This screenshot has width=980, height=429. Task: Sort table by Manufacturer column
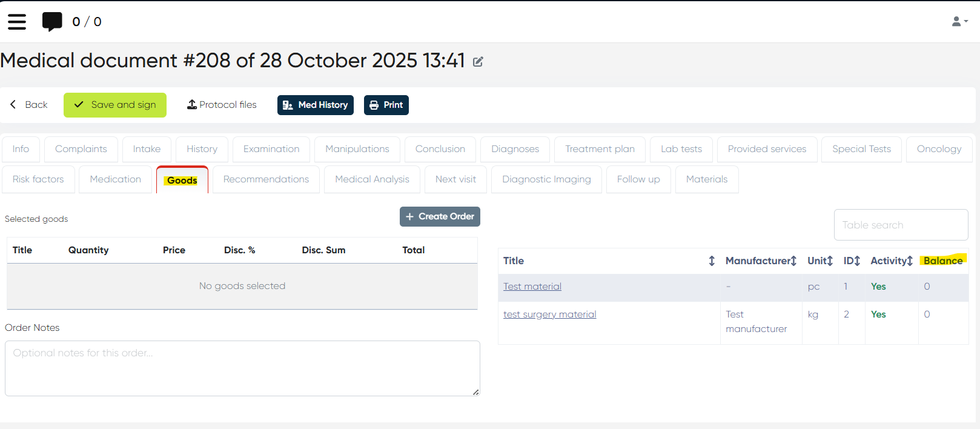[x=793, y=261]
